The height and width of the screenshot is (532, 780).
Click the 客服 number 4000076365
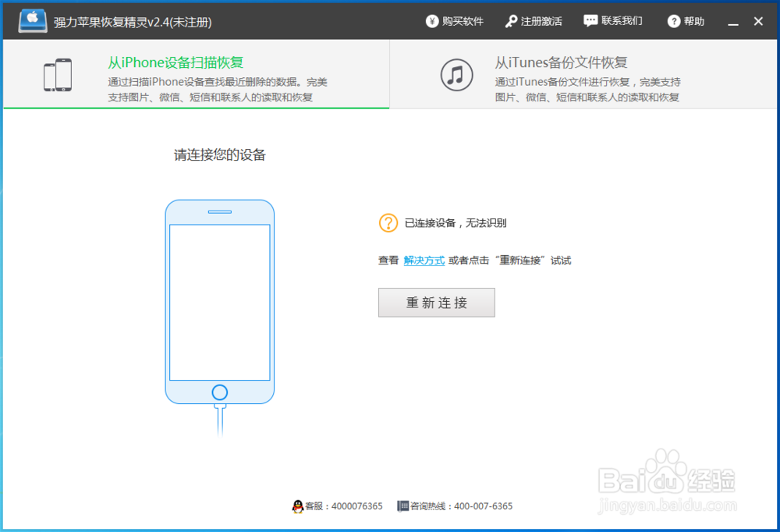click(x=356, y=505)
